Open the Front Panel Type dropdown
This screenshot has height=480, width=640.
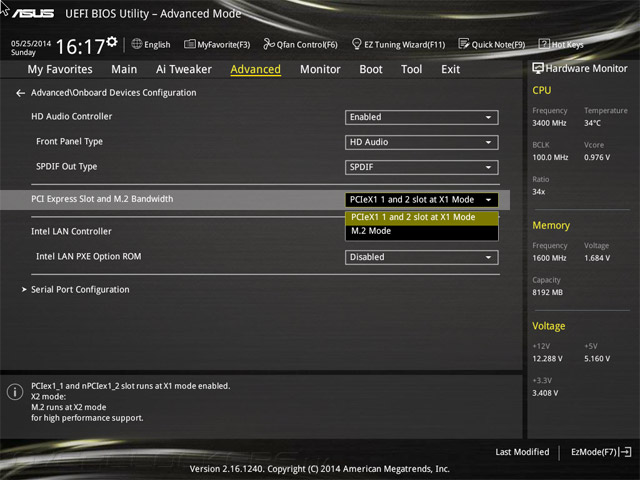(x=422, y=142)
